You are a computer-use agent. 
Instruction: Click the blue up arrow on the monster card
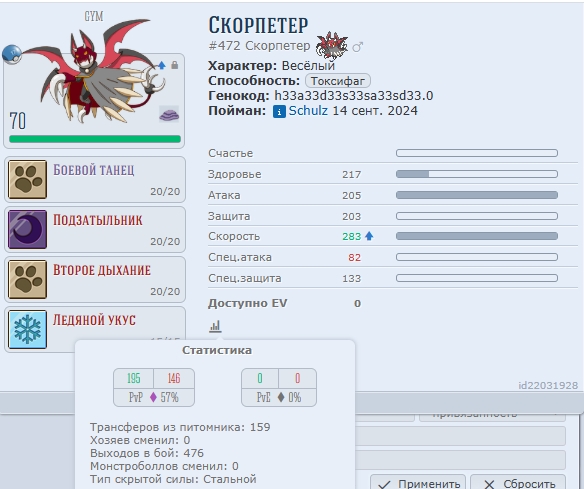pyautogui.click(x=162, y=66)
